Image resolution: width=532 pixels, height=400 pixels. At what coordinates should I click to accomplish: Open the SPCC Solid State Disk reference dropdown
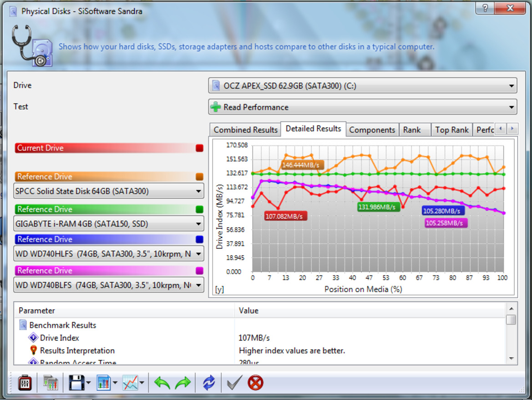point(109,191)
